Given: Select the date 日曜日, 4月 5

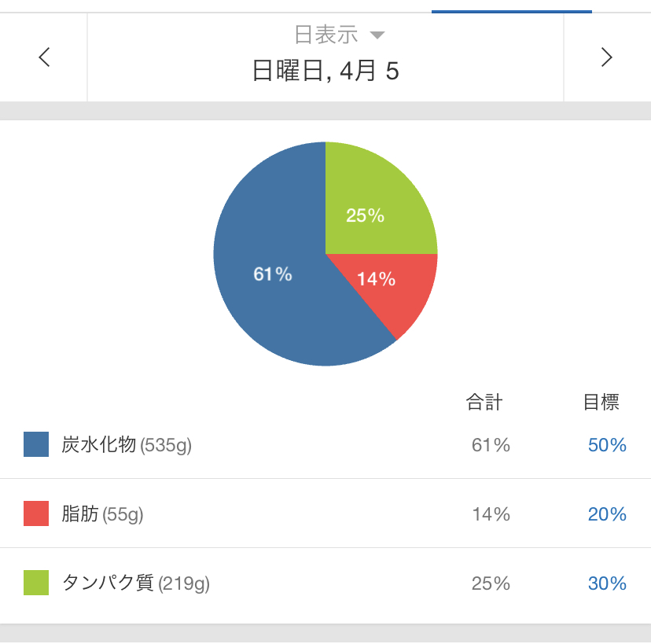Looking at the screenshot, I should 325,71.
